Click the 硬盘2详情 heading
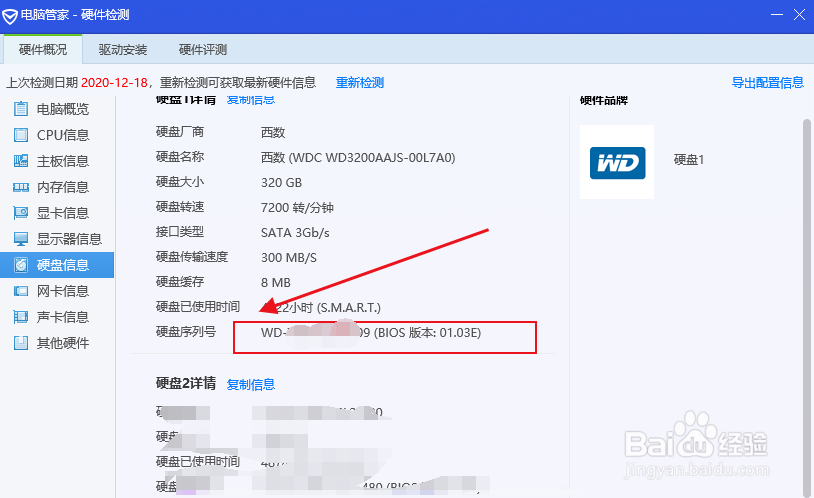The height and width of the screenshot is (498, 814). coord(186,383)
